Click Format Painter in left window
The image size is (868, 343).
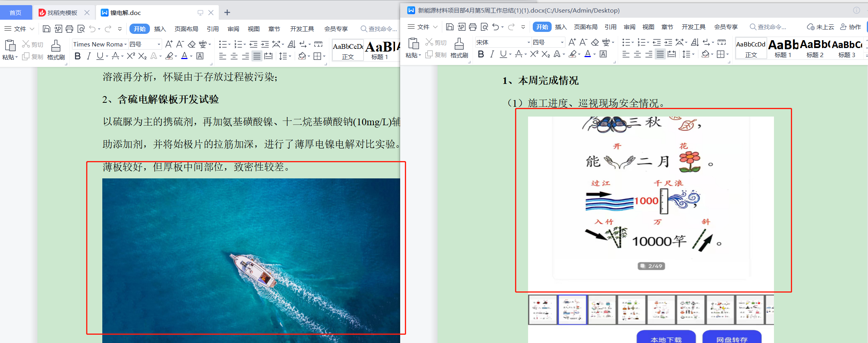56,50
